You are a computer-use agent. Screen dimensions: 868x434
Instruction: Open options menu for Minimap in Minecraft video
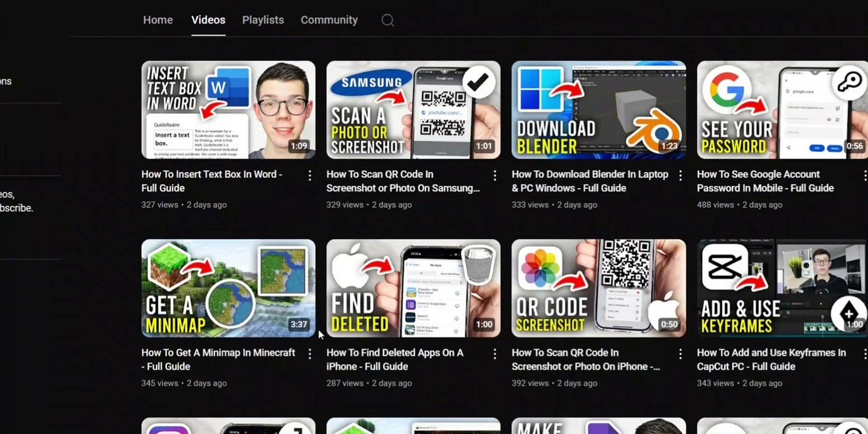[310, 354]
